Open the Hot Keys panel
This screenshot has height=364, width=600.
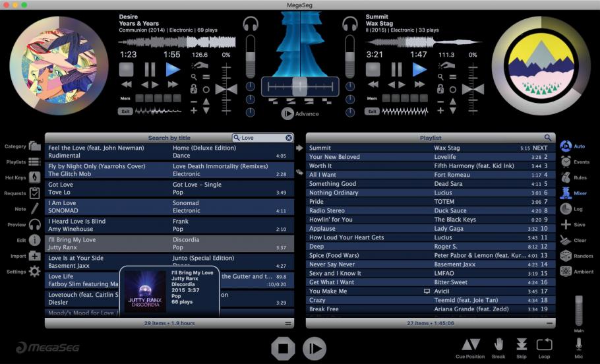[34, 177]
